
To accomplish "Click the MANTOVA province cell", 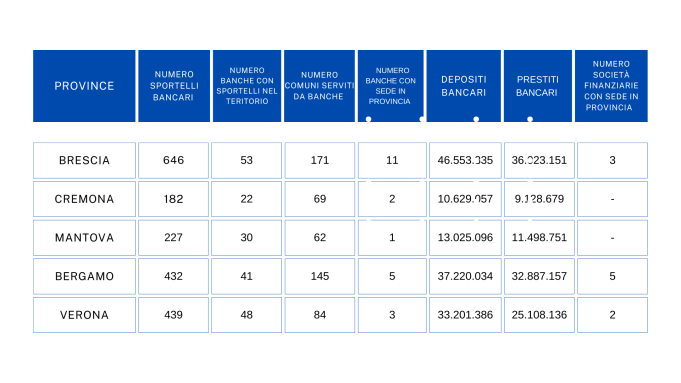I will pyautogui.click(x=84, y=238).
